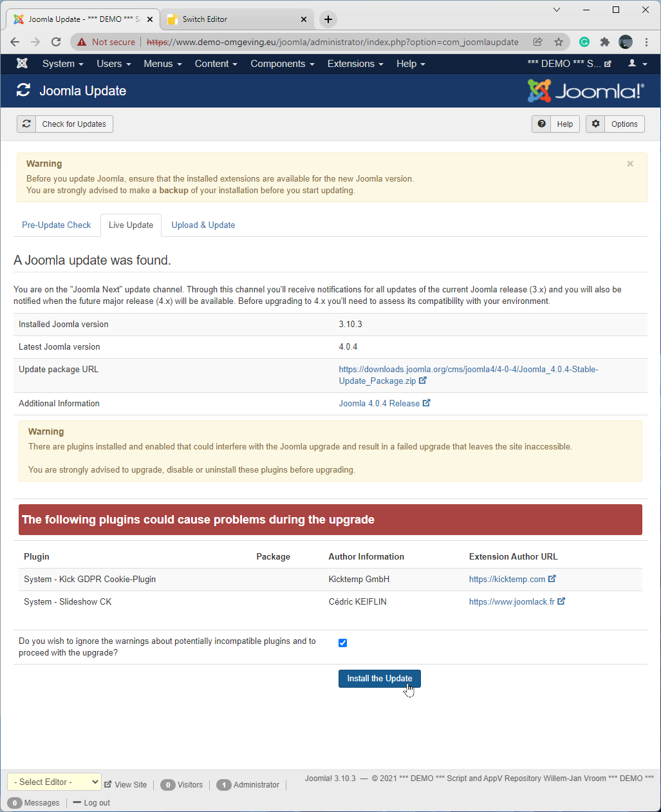
Task: Open the kicktemp.com author URL
Action: tap(507, 580)
